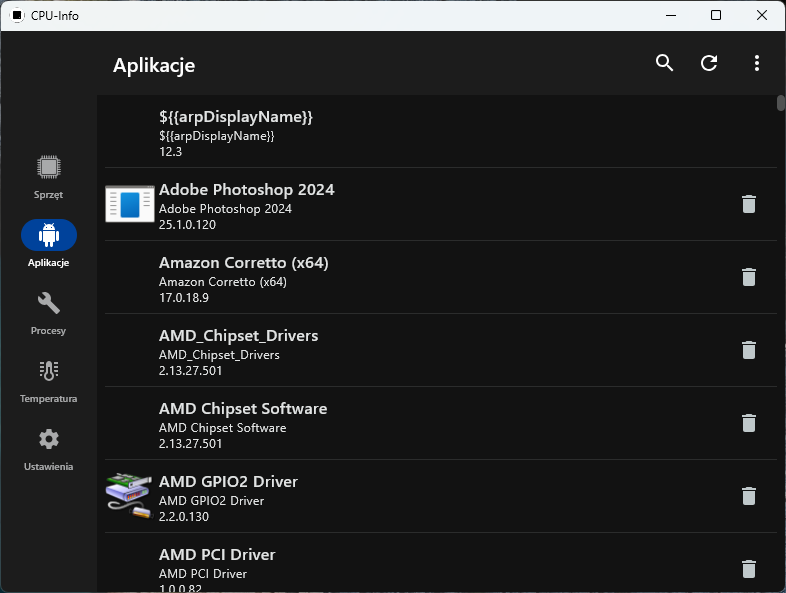Click the vertical scrollbar thumb
Screen dimensions: 786x593
click(780, 103)
